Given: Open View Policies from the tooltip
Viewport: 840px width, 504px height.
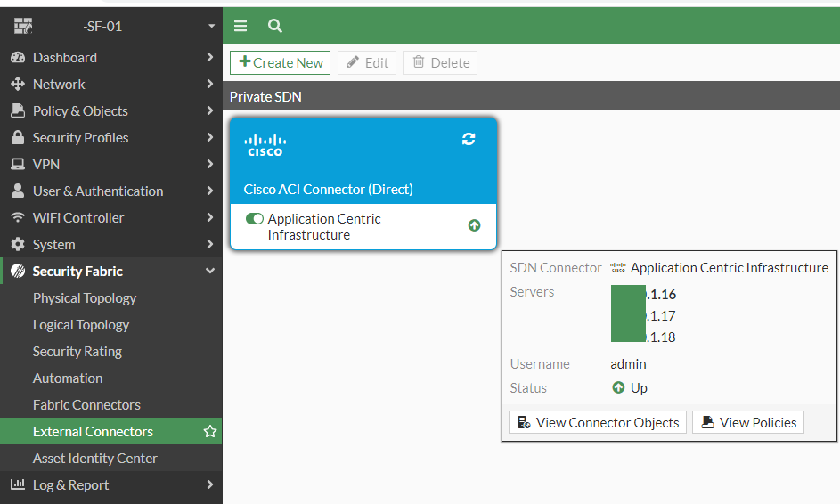Looking at the screenshot, I should tap(748, 423).
